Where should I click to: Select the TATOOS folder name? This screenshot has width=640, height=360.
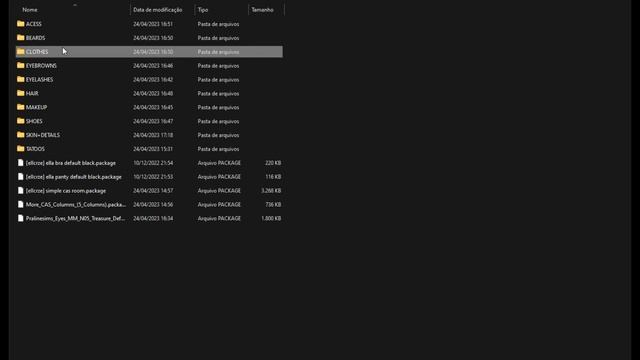coord(35,149)
